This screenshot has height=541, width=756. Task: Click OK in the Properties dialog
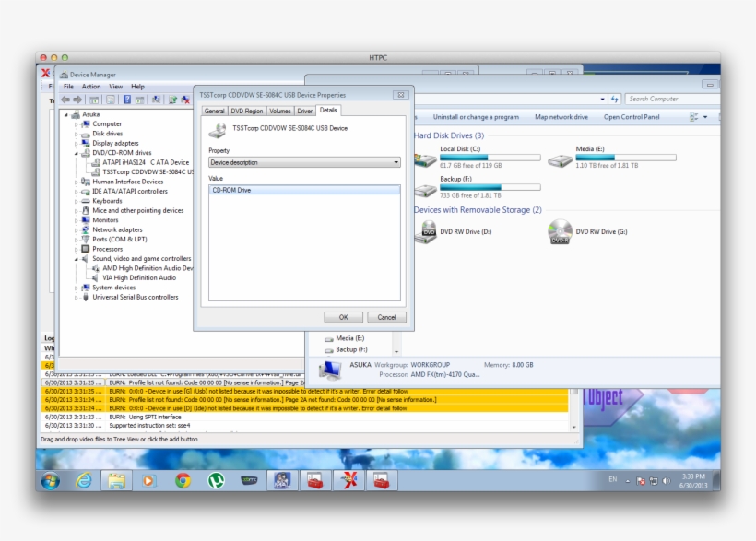pyautogui.click(x=343, y=317)
